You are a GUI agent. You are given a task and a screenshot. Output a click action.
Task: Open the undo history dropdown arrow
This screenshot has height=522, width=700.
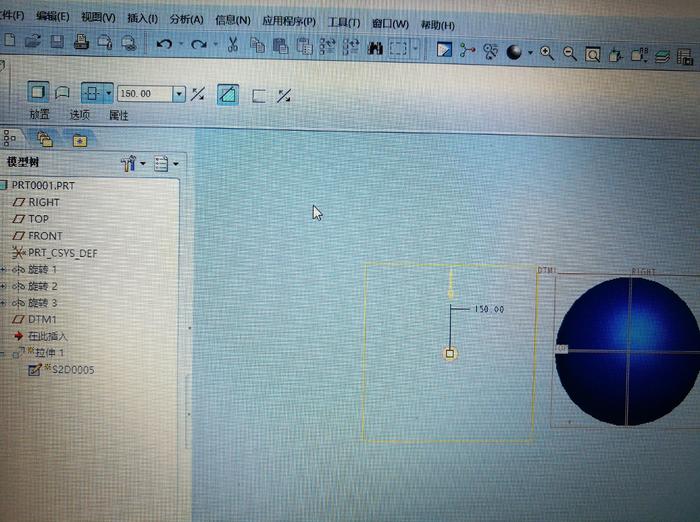coord(181,44)
